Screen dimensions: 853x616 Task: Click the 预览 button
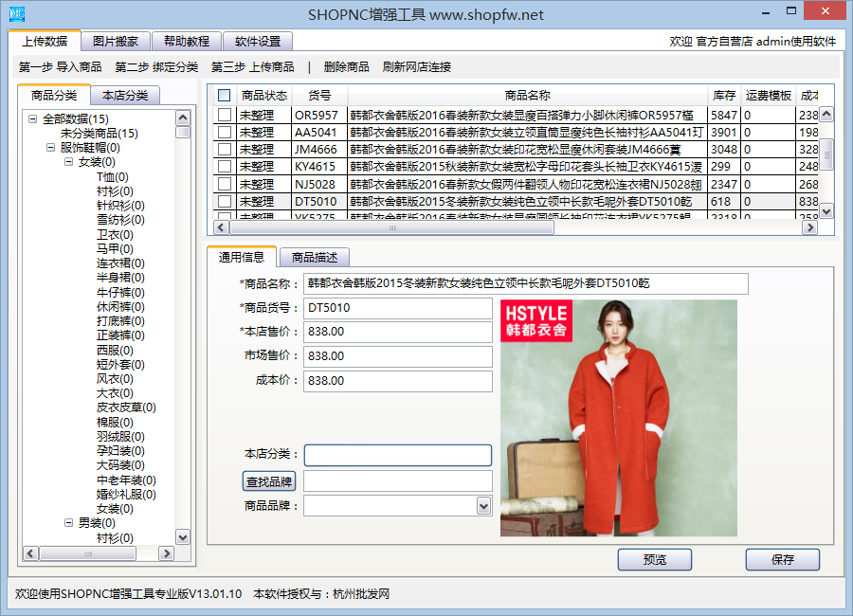[654, 559]
